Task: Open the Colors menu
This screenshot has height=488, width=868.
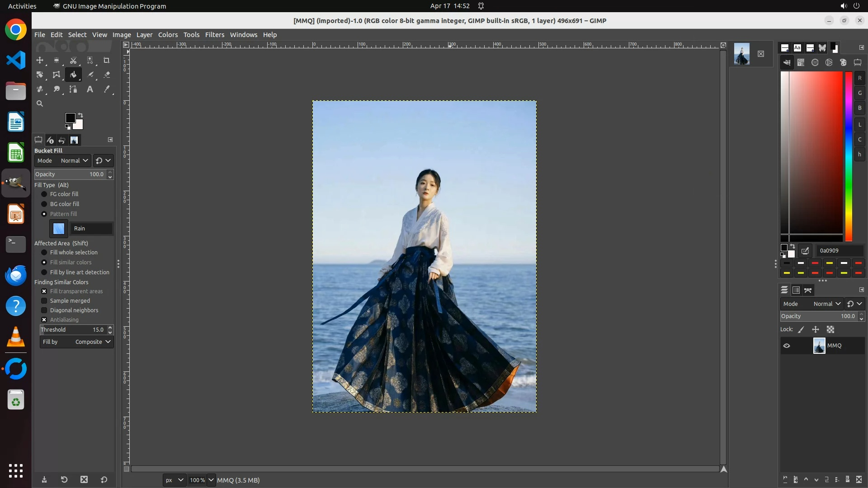Action: tap(168, 35)
